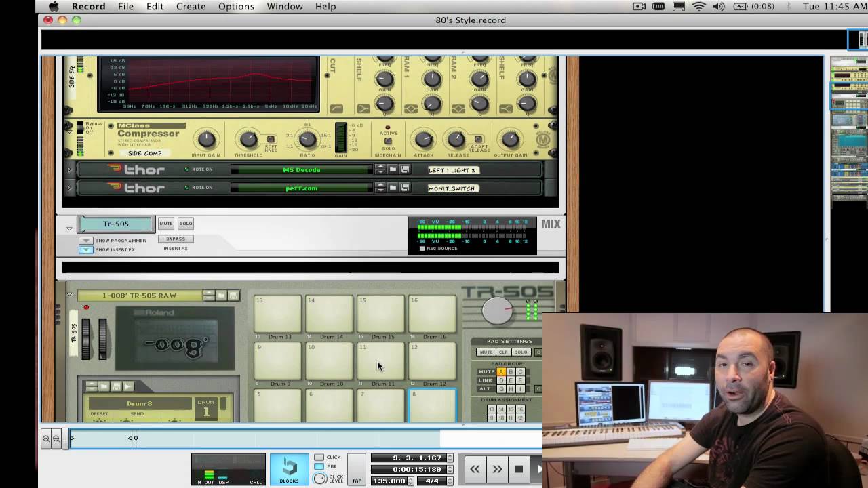Stop playback in the transport

[519, 468]
